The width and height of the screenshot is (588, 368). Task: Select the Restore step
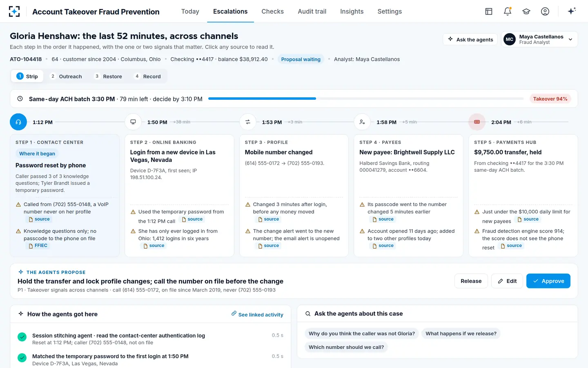pos(108,76)
